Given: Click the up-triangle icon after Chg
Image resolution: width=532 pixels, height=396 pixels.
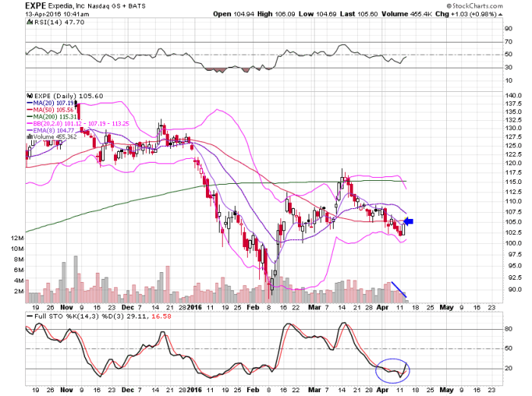Looking at the screenshot, I should pos(500,14).
